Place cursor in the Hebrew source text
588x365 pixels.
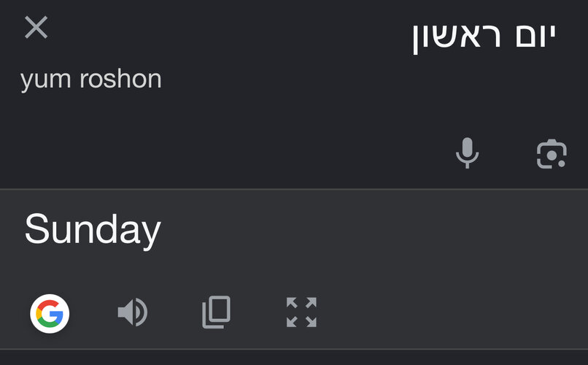[484, 36]
